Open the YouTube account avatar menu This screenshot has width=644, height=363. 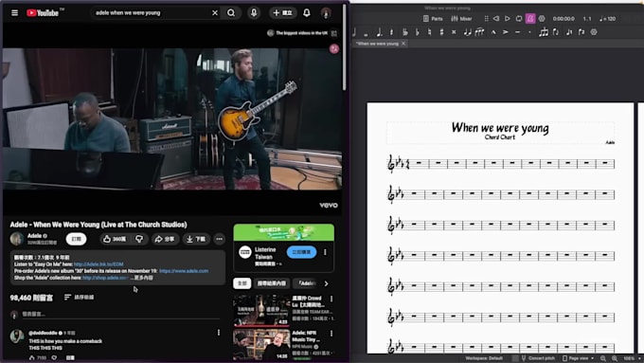click(x=326, y=12)
